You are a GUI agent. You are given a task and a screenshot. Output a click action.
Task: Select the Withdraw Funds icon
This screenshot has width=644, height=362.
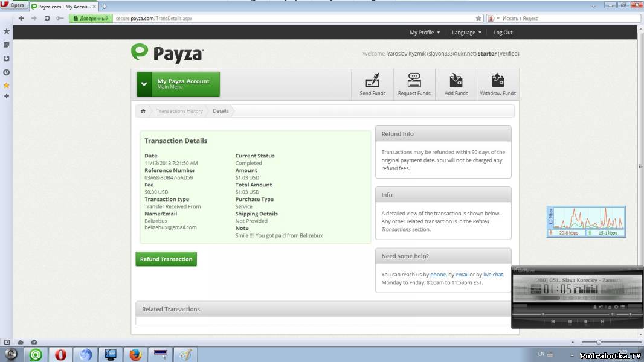click(x=498, y=84)
